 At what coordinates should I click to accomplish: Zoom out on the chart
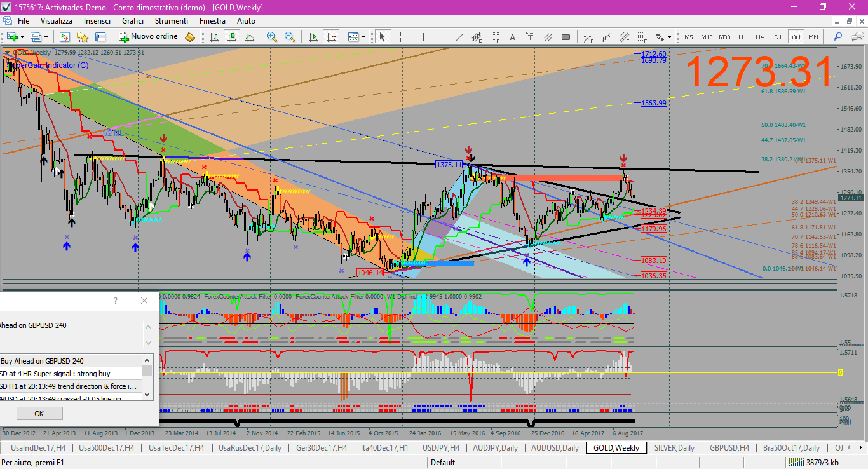coord(290,37)
